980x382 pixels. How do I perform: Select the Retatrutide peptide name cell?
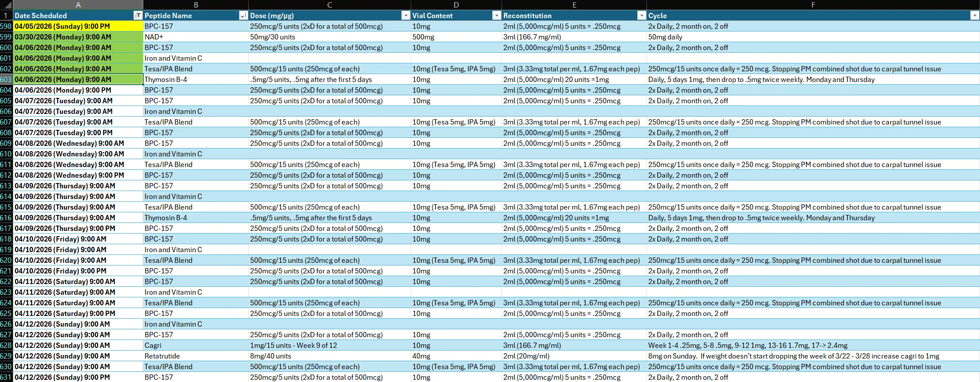[x=196, y=356]
